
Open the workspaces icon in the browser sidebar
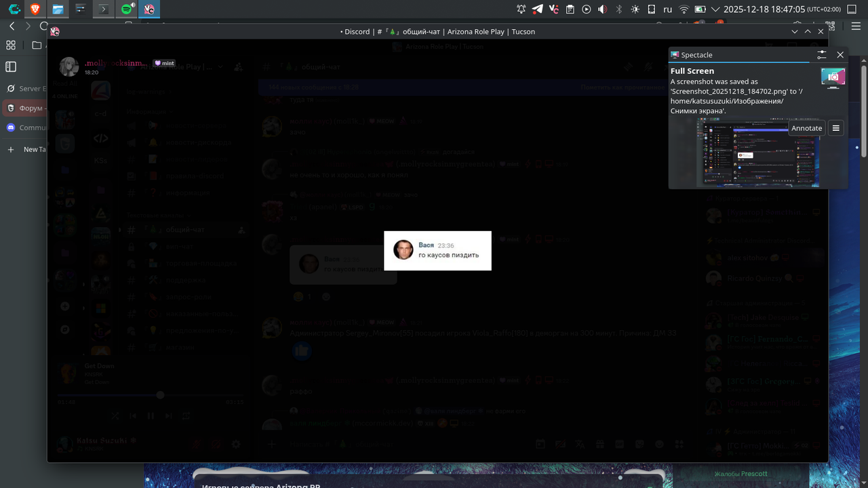pyautogui.click(x=11, y=45)
